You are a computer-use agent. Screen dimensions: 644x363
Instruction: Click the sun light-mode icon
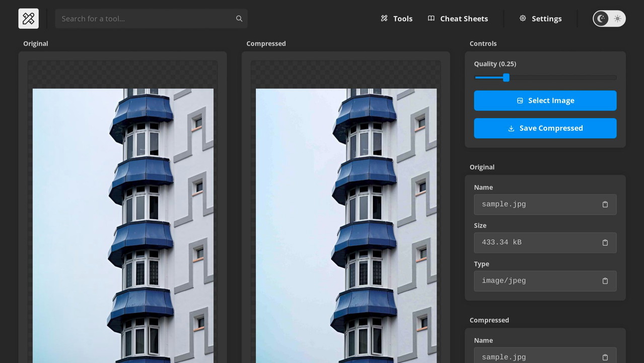pyautogui.click(x=617, y=19)
